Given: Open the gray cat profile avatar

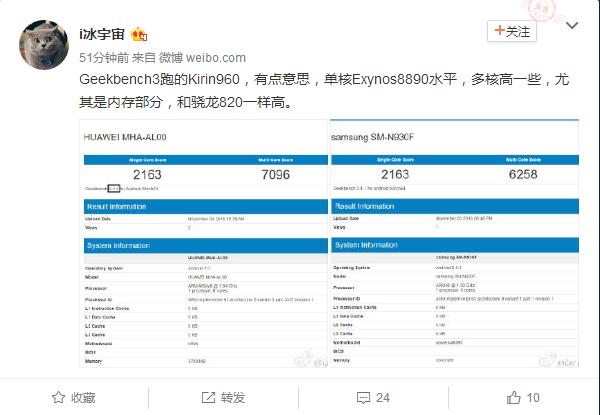Looking at the screenshot, I should (x=44, y=45).
